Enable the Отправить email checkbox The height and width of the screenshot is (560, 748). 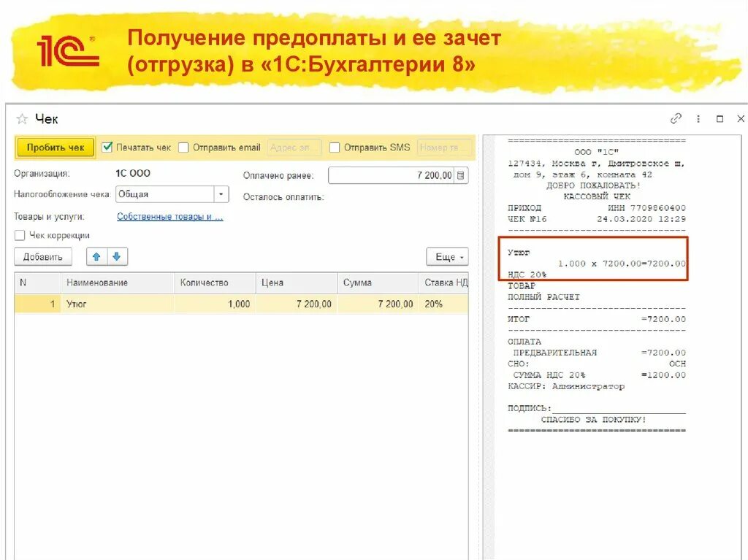point(183,147)
